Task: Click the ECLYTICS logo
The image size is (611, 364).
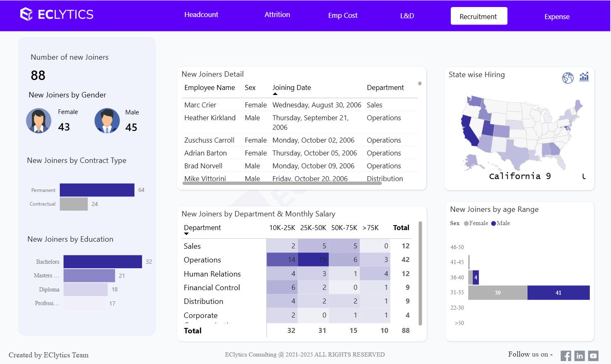Action: (57, 15)
